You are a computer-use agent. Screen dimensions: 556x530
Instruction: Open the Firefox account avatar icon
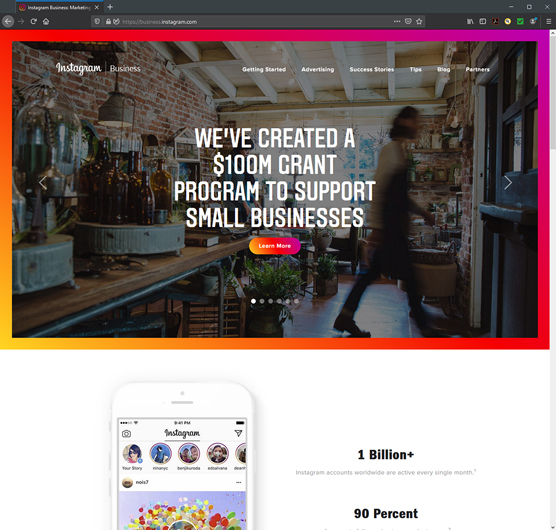click(533, 22)
